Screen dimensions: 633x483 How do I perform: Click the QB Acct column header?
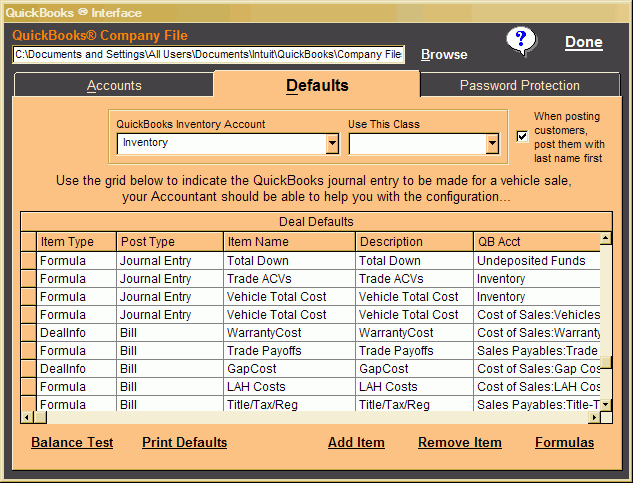coord(537,242)
